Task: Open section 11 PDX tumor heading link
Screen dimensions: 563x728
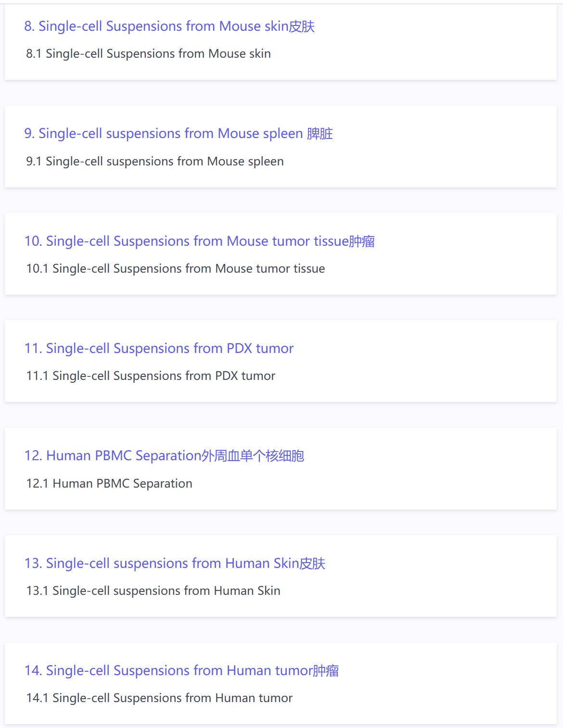Action: [159, 348]
